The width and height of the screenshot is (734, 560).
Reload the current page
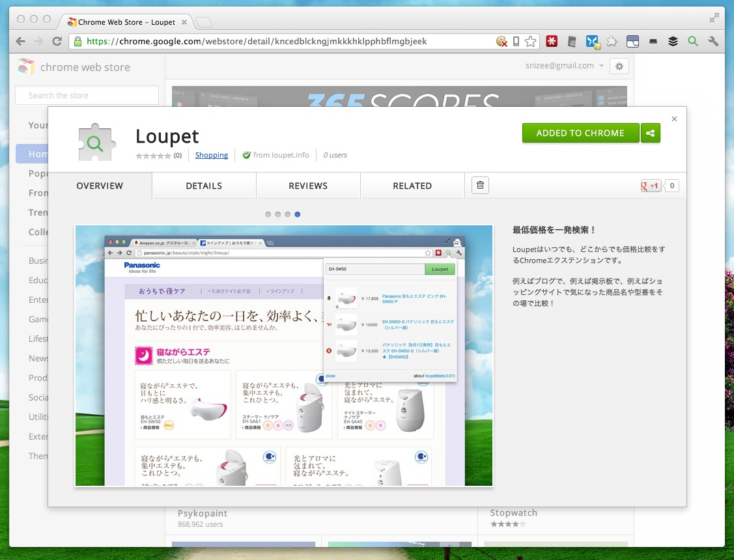(57, 41)
